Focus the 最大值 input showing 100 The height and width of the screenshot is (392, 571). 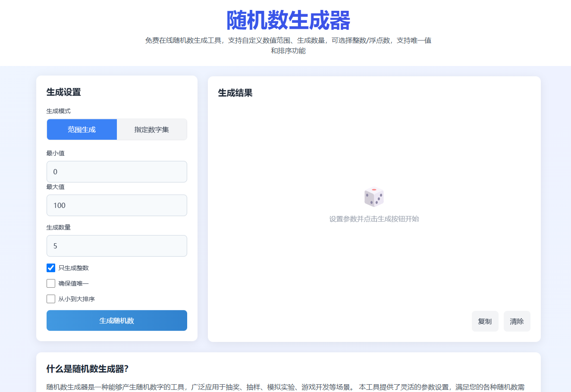tap(116, 205)
